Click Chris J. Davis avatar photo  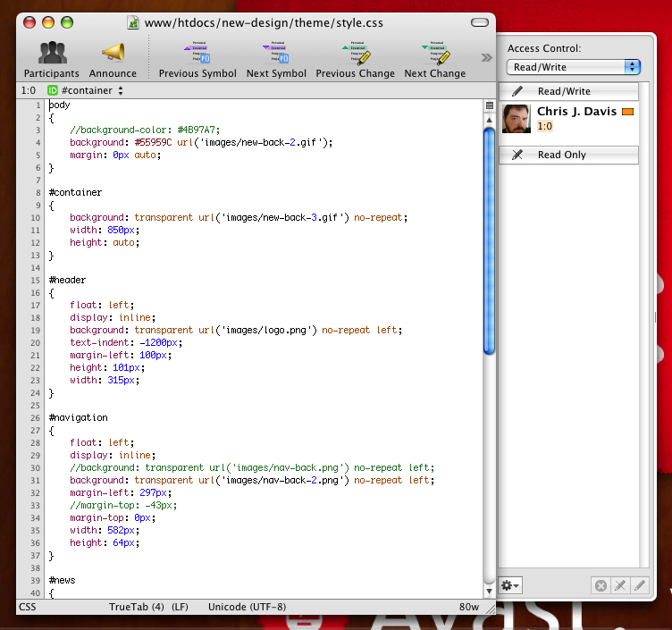coord(516,119)
